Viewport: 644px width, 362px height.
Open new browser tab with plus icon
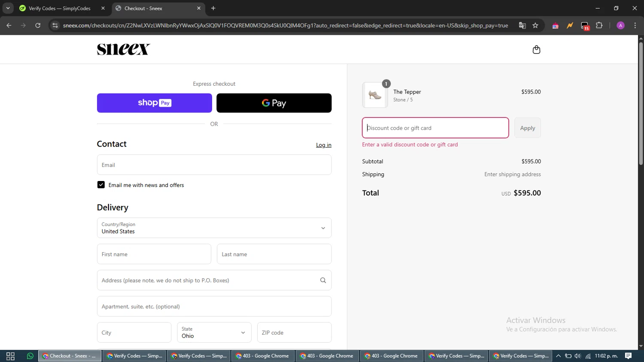point(213,8)
